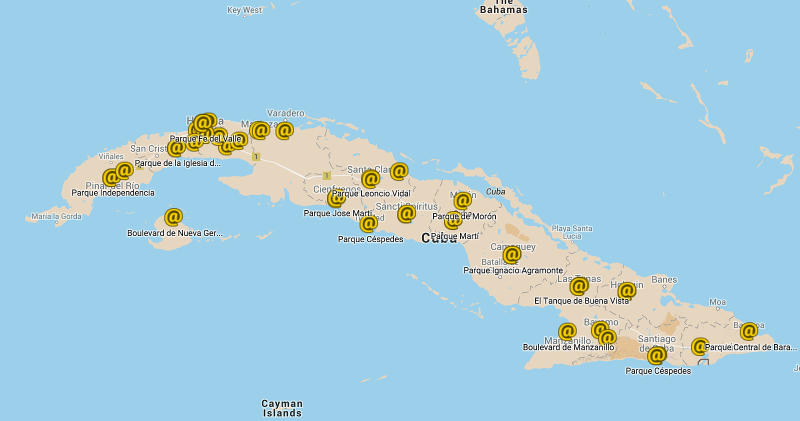Open the @ marker above Boulevard de Manzanillo
This screenshot has width=800, height=421.
(567, 332)
